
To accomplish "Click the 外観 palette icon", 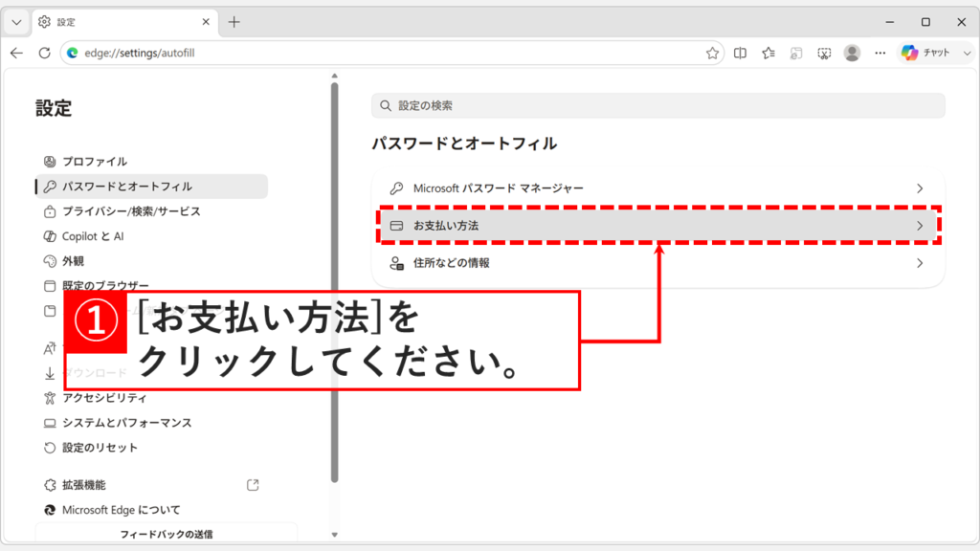I will (x=50, y=261).
